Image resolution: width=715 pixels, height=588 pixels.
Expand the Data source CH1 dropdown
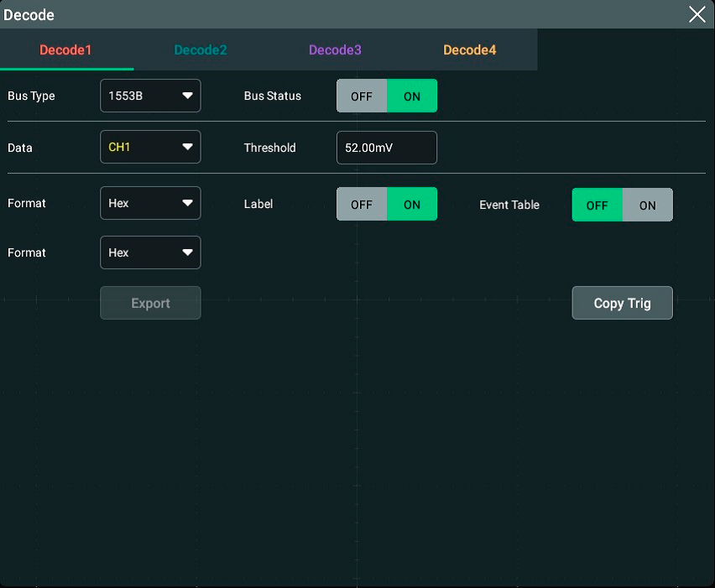pos(149,148)
